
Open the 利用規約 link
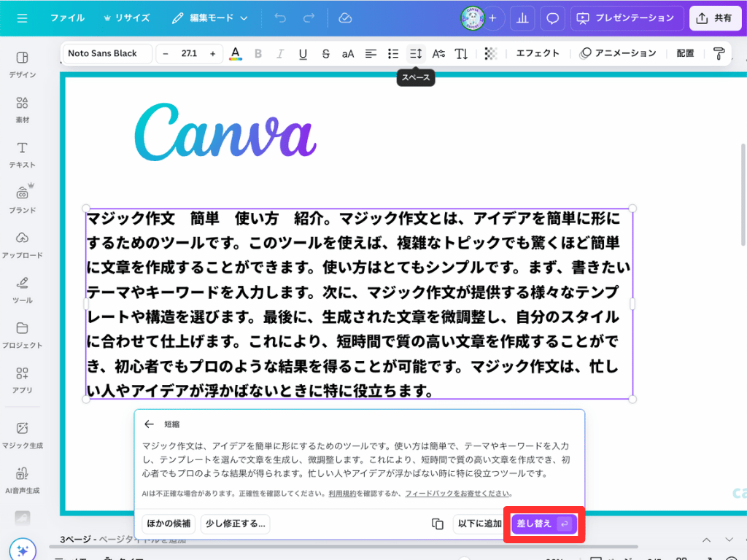click(342, 494)
